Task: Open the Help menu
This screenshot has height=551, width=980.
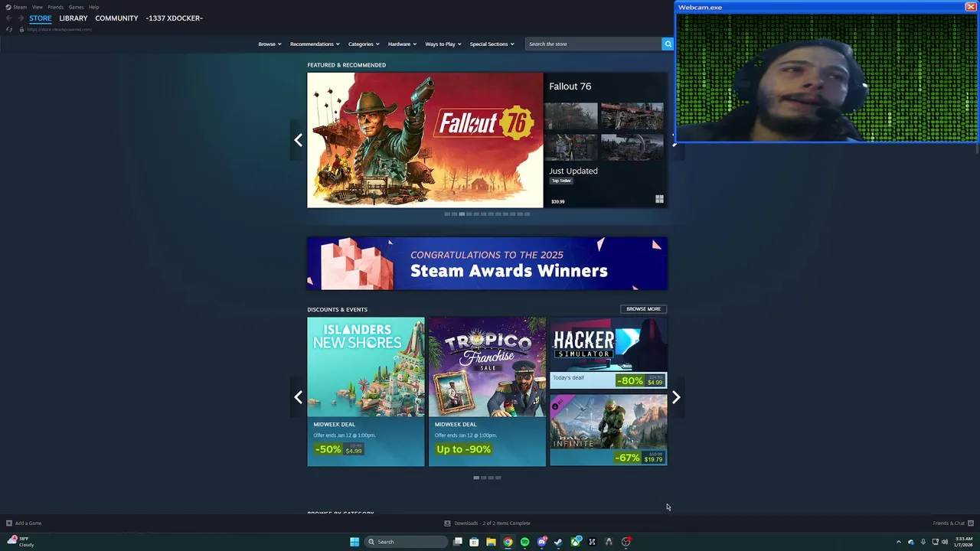Action: (93, 7)
